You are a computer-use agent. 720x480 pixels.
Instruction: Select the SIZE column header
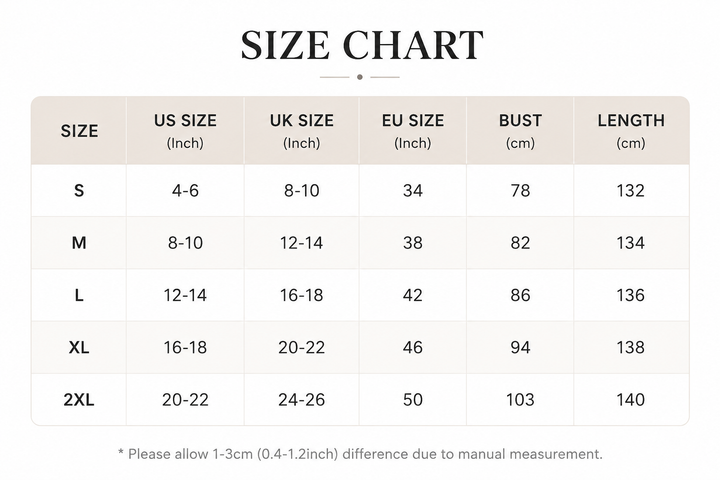click(79, 131)
